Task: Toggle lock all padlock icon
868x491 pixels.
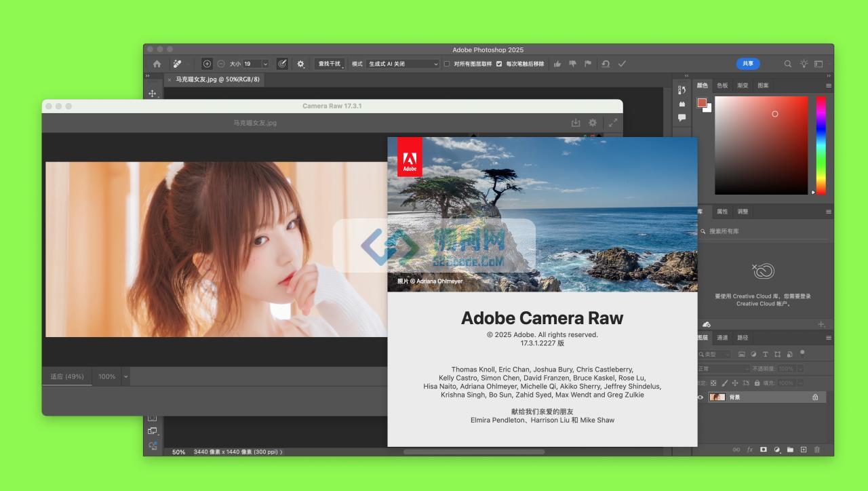Action: click(x=756, y=383)
